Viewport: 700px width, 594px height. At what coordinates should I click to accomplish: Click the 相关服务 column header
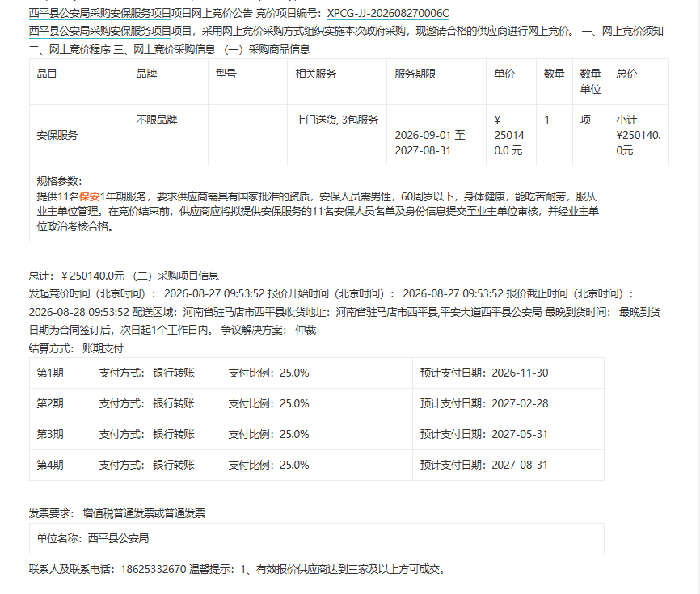point(315,74)
